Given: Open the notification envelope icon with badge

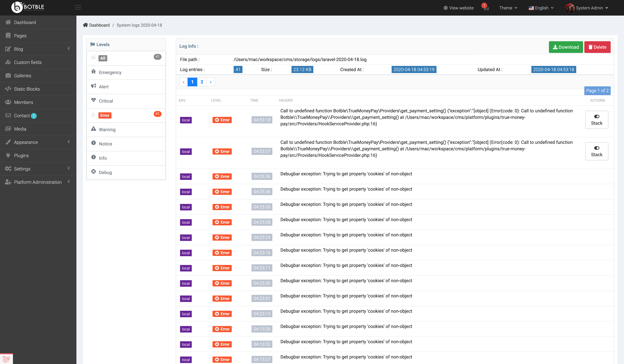Looking at the screenshot, I should coord(486,8).
